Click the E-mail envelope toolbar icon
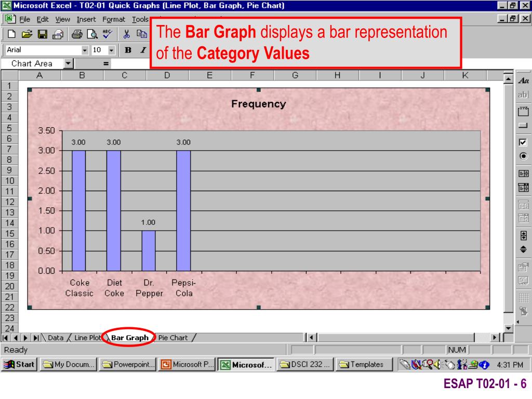 coord(58,34)
